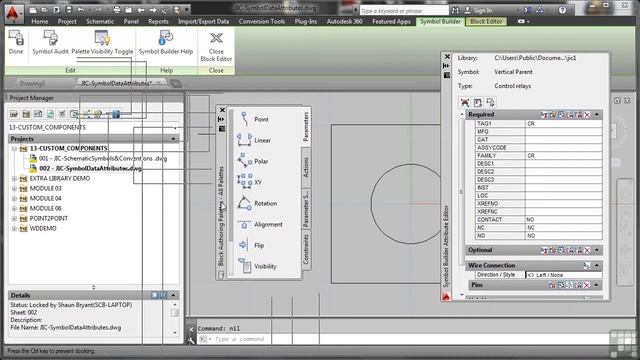Click Close Block Editor

pos(216,47)
